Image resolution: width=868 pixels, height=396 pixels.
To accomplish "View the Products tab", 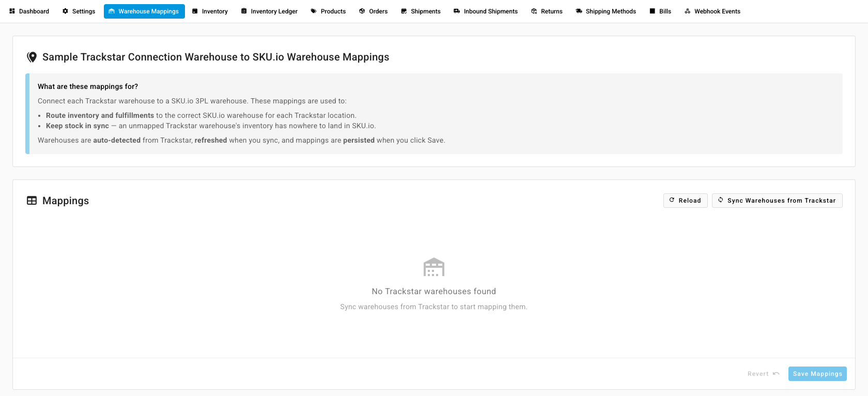I will [x=329, y=11].
